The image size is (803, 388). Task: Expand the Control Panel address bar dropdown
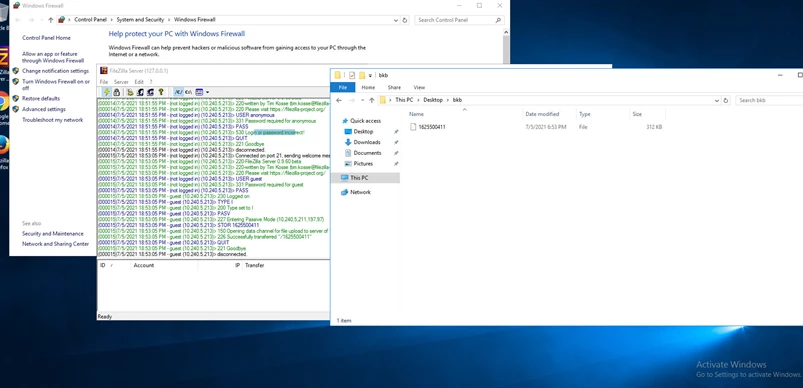click(396, 20)
